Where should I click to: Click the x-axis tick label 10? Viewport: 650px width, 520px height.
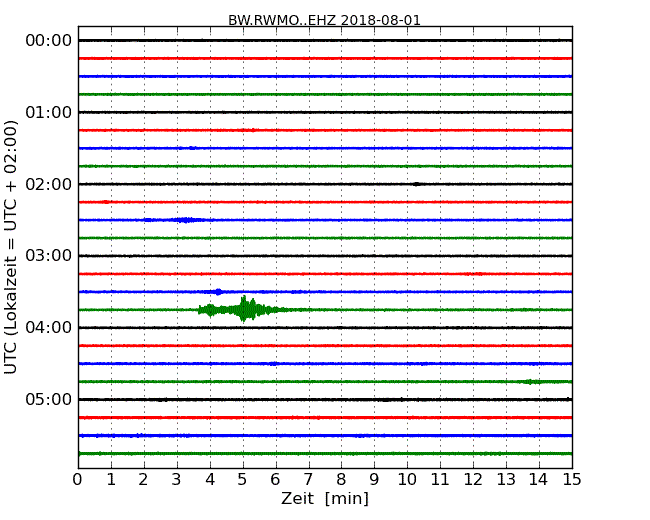click(x=407, y=480)
